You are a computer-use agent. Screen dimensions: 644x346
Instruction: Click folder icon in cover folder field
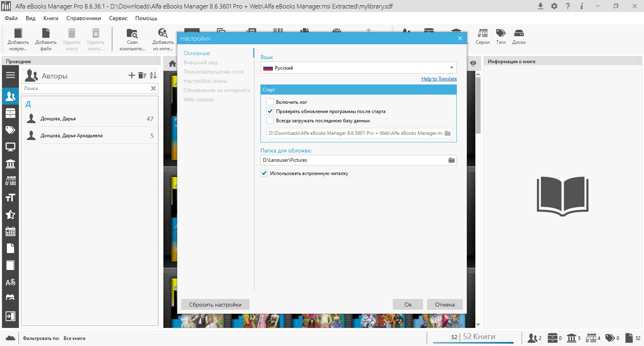(x=452, y=160)
